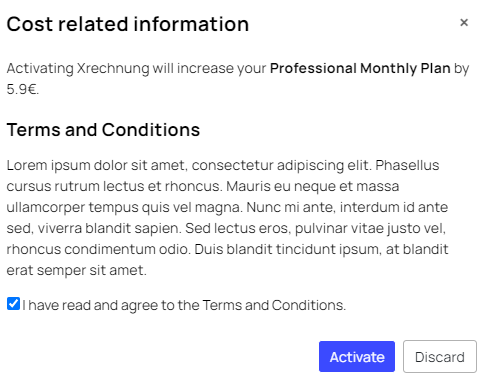
Task: Click the 5.9€ price amount
Action: pyautogui.click(x=22, y=89)
